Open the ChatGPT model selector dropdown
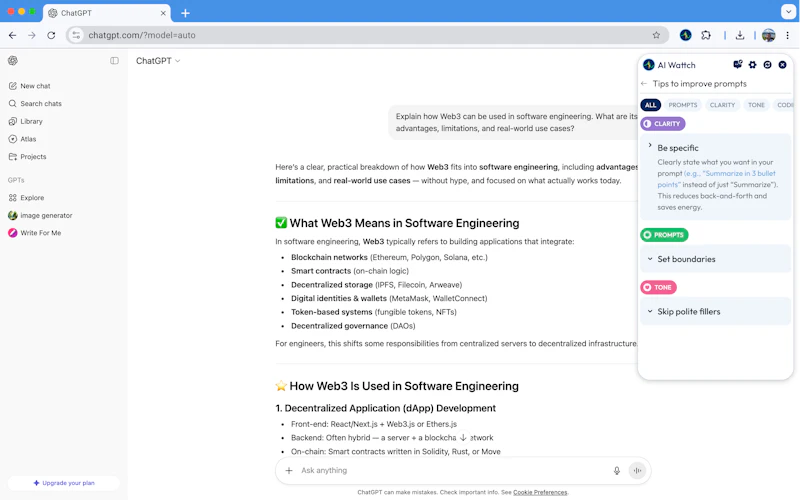800x500 pixels. 158,61
